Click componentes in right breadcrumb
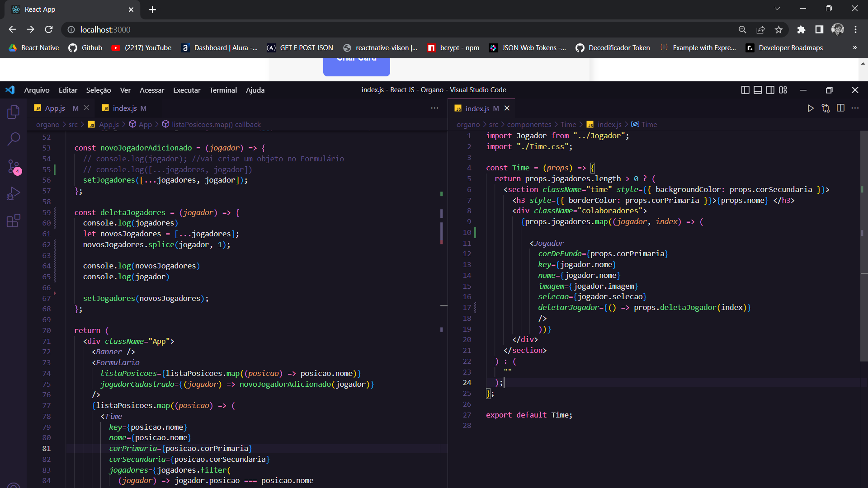868x488 pixels. [x=529, y=124]
